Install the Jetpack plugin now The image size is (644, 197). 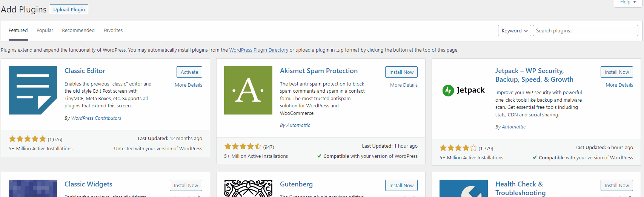coord(617,72)
